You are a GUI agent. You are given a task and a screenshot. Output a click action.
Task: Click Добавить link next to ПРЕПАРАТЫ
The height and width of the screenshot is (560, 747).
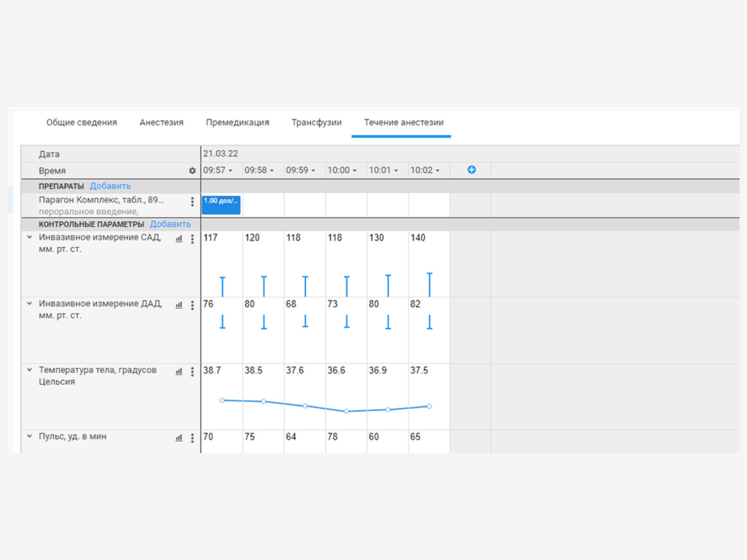(x=110, y=186)
